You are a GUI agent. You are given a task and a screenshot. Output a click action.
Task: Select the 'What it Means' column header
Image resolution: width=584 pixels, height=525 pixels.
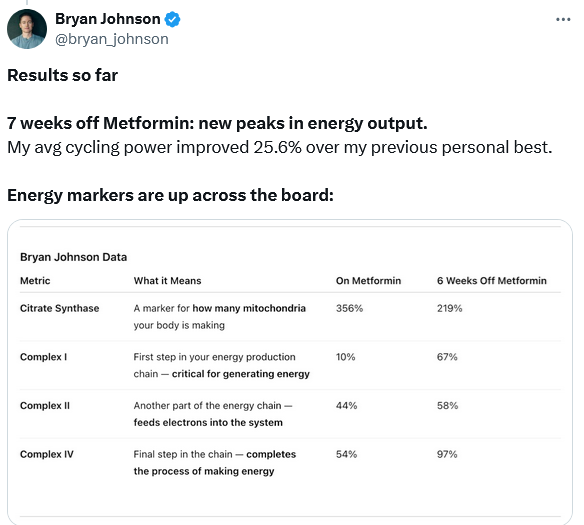coord(167,281)
